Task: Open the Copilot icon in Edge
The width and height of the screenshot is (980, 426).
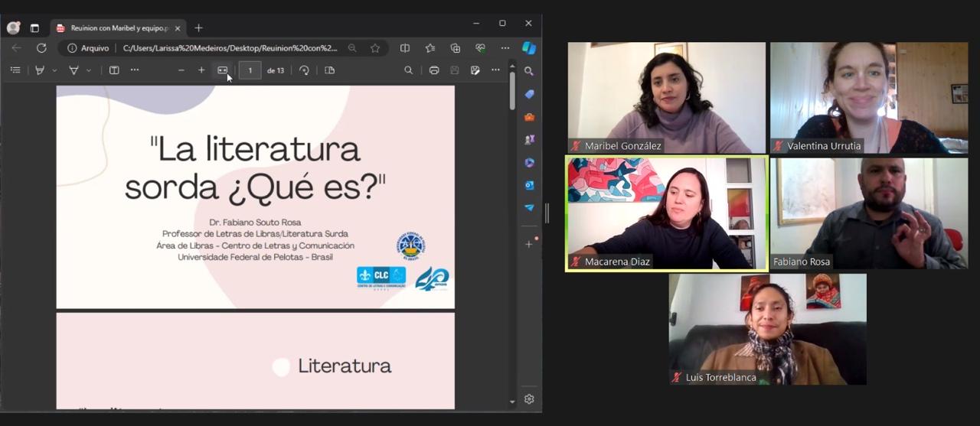Action: coord(529,48)
